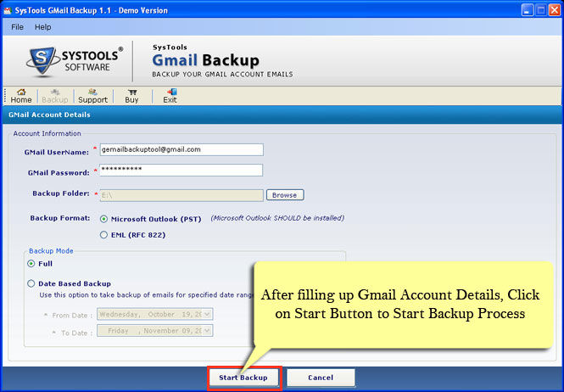The image size is (564, 392).
Task: Choose Full backup mode
Action: [x=31, y=264]
